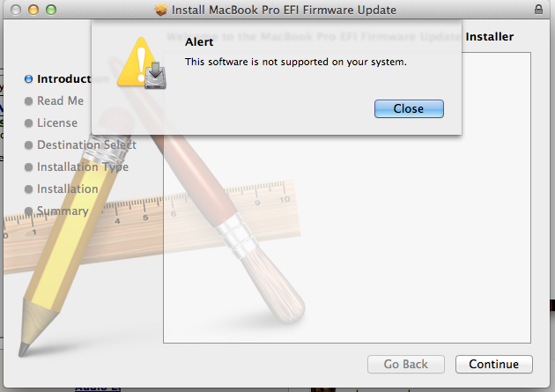Screen dimensions: 555x392
Task: Click the gray bullet beside License
Action: click(x=28, y=123)
